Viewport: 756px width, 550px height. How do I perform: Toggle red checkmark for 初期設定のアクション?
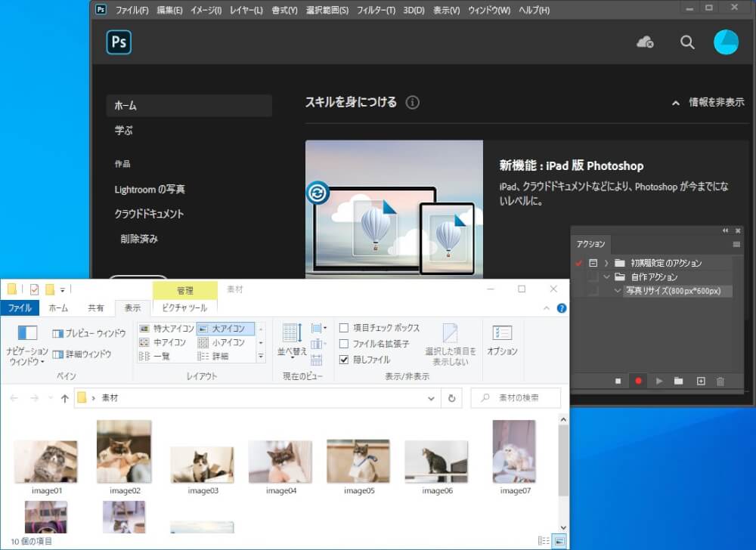click(x=578, y=263)
